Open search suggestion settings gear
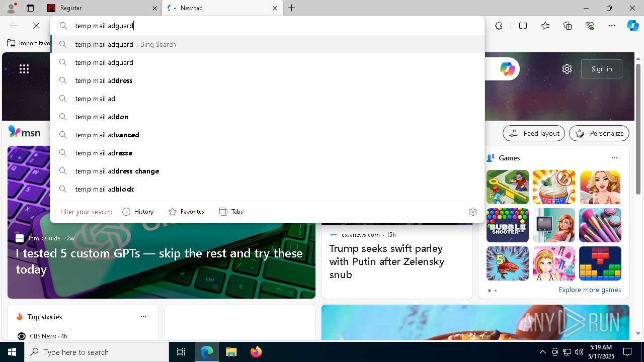644x362 pixels. [x=472, y=212]
